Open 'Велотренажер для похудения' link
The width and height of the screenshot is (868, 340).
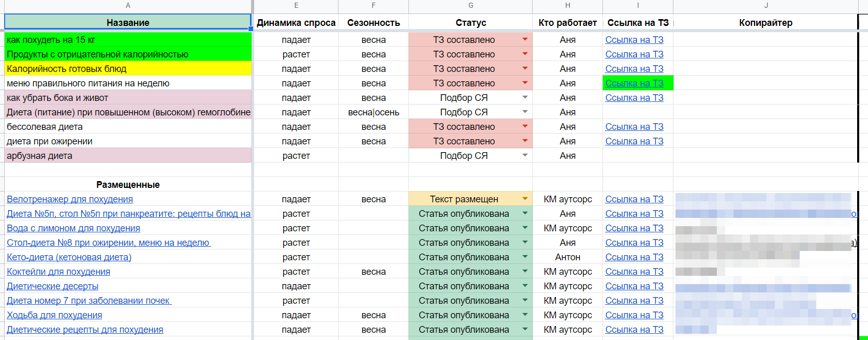click(x=70, y=199)
